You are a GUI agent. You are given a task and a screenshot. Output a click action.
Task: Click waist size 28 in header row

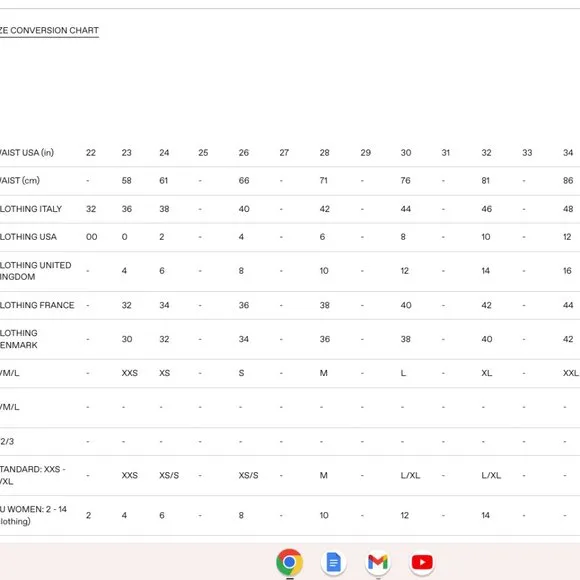pos(324,152)
